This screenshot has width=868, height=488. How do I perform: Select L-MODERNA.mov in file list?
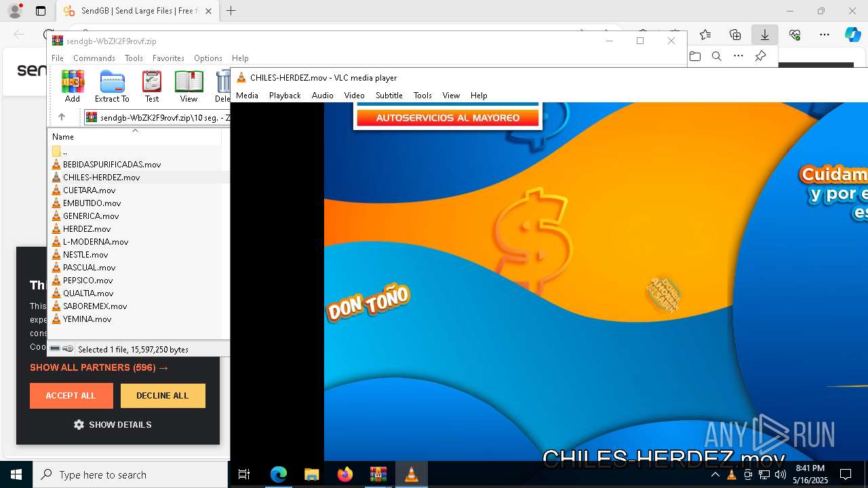point(96,242)
